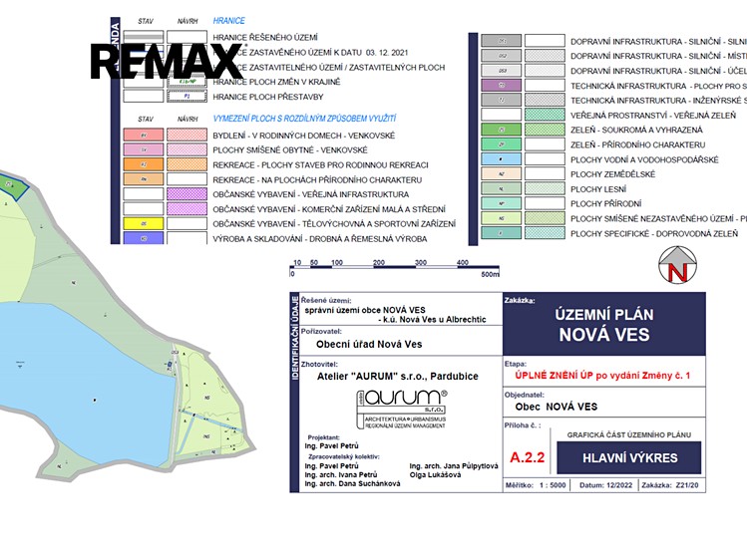Click the HLAVNÍ VÝKRES title box
The image size is (747, 560).
(x=629, y=457)
